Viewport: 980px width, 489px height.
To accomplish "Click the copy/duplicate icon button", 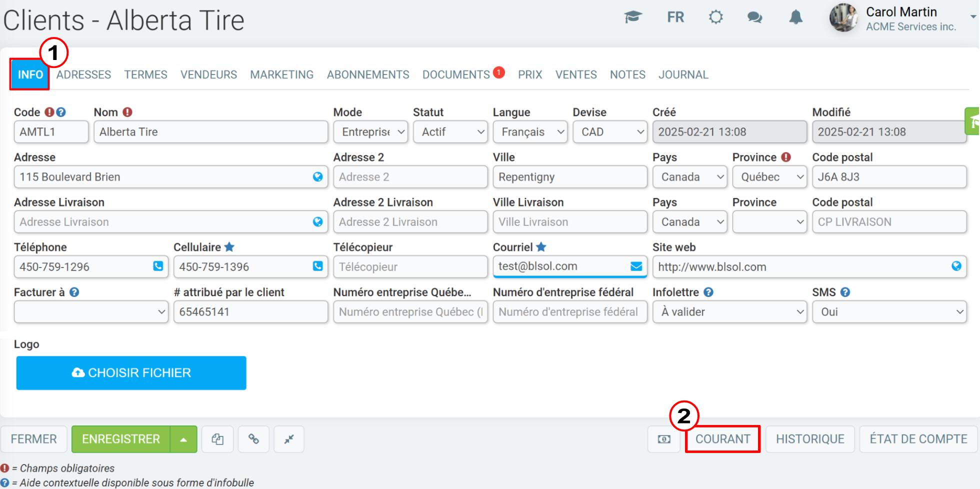I will click(217, 439).
